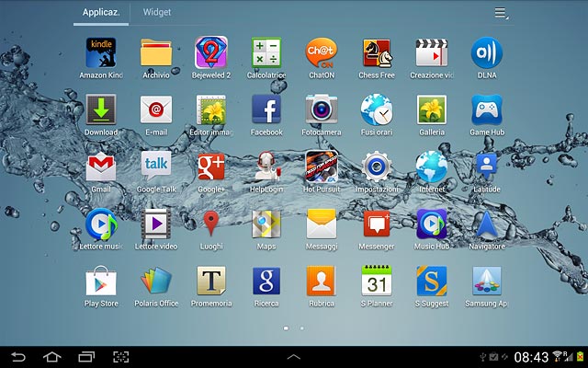
Task: Tap the battery status icon
Action: click(581, 356)
